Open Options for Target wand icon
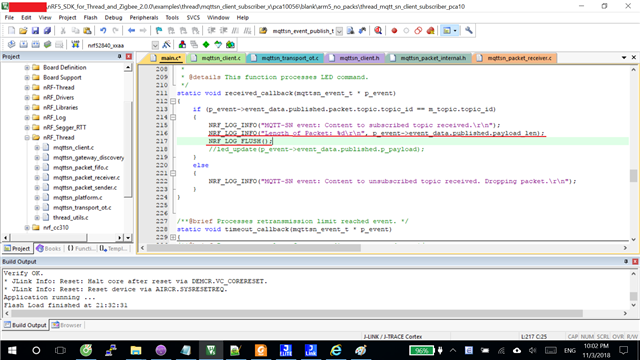Screen dimensions: 640x360 point(166,44)
